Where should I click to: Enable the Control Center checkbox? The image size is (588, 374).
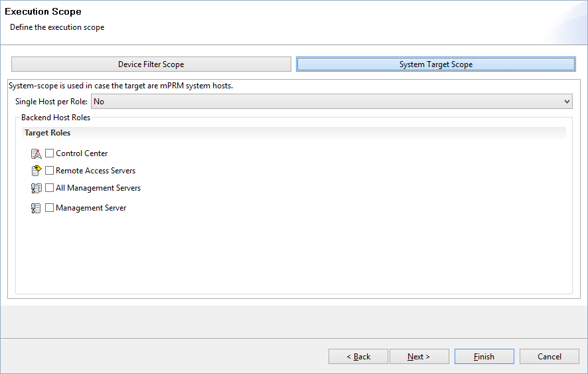49,153
